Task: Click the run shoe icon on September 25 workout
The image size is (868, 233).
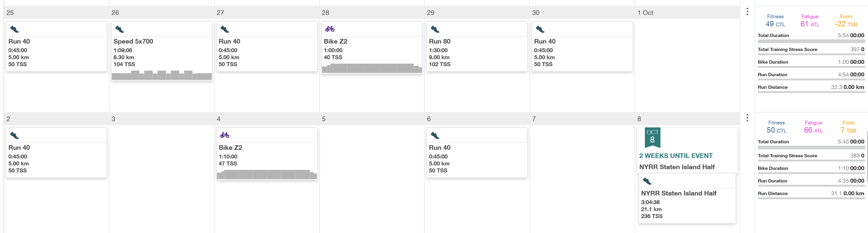Action: click(14, 29)
